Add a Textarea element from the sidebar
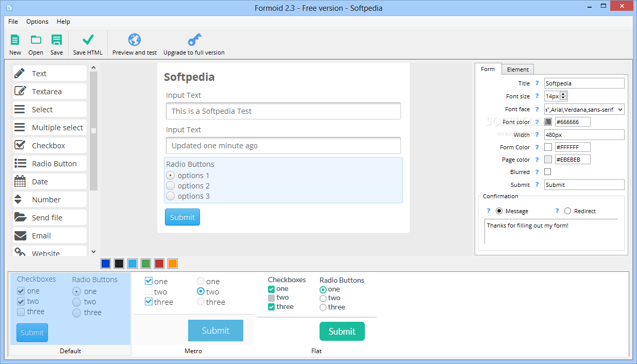Screen dimensions: 637x364 (49, 91)
